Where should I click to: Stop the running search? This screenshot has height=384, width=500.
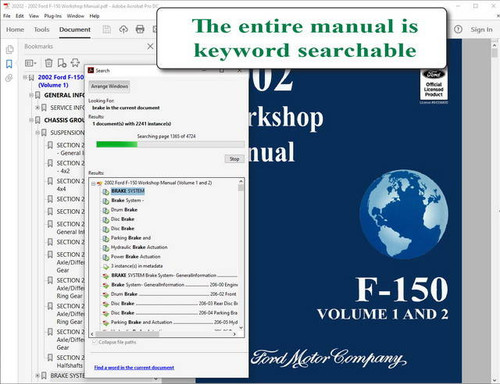pyautogui.click(x=234, y=159)
